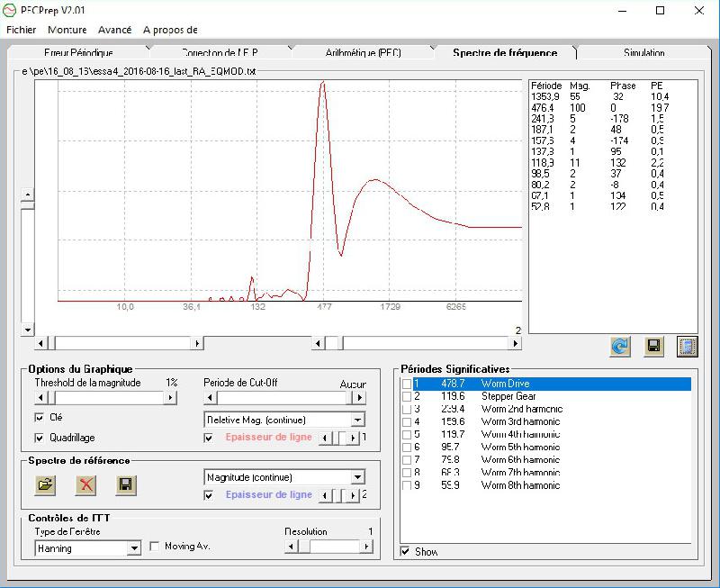This screenshot has height=588, width=720.
Task: Click up arrow of vertical graph scrollbar
Action: pos(28,194)
